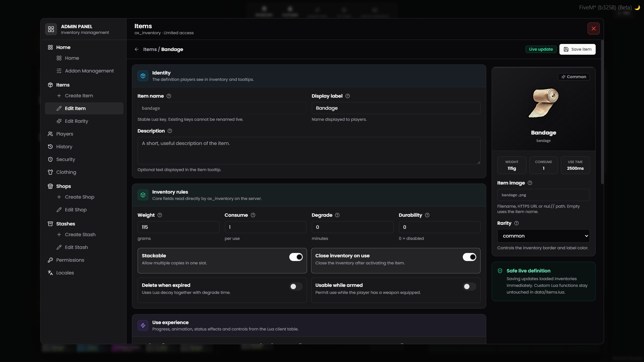Click the shield icon in Safe live definition
The image size is (644, 362).
[x=500, y=271]
